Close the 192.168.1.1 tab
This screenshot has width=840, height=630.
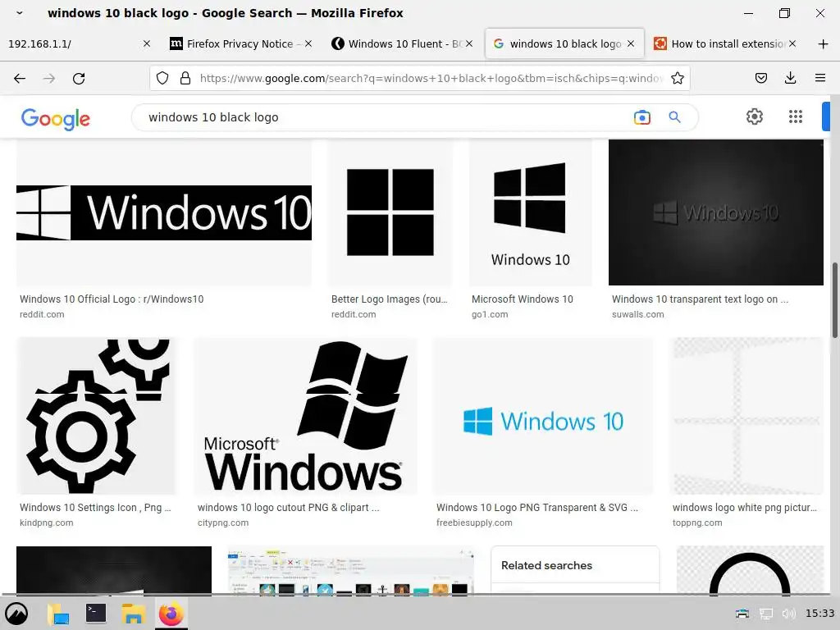click(x=147, y=44)
